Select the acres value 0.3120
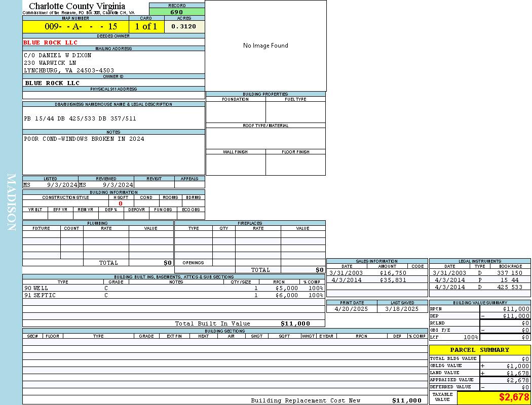 (x=184, y=26)
